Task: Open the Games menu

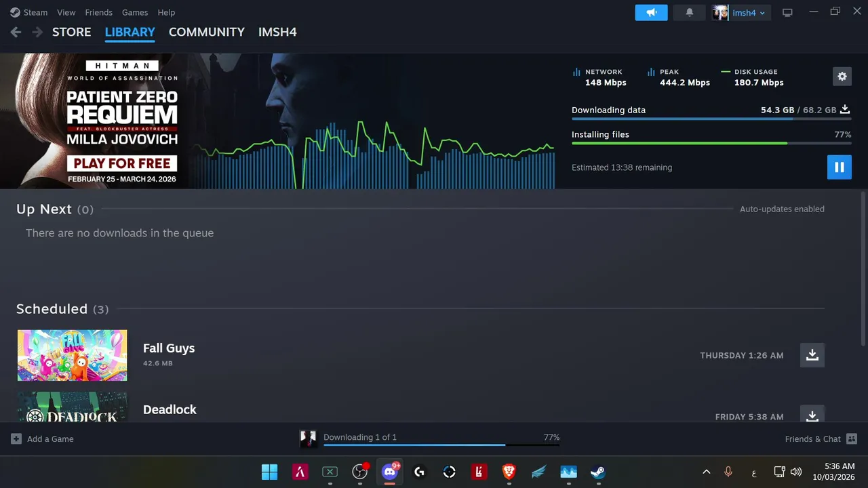Action: [135, 12]
